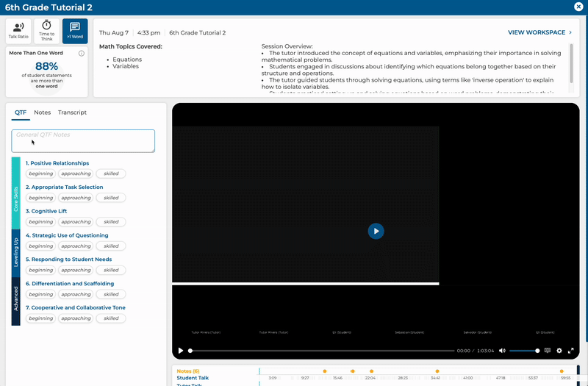Rate Cognitive Lift as approaching
This screenshot has width=588, height=386.
click(x=76, y=222)
